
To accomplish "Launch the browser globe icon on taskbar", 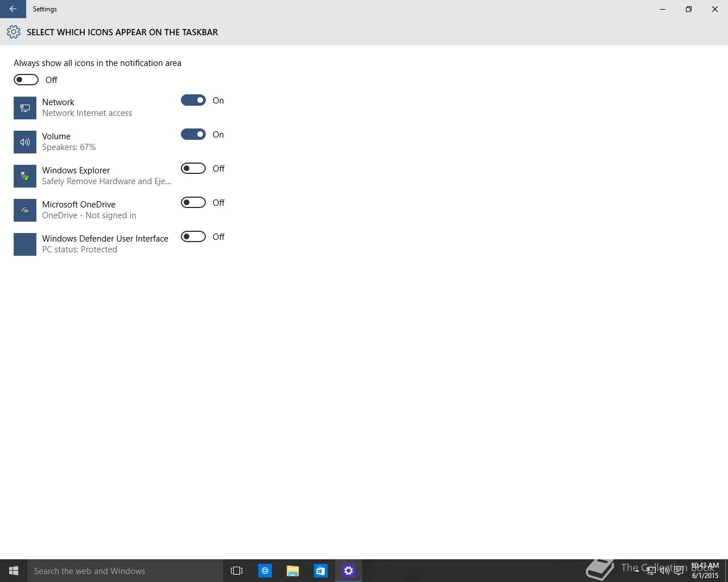I will click(265, 571).
